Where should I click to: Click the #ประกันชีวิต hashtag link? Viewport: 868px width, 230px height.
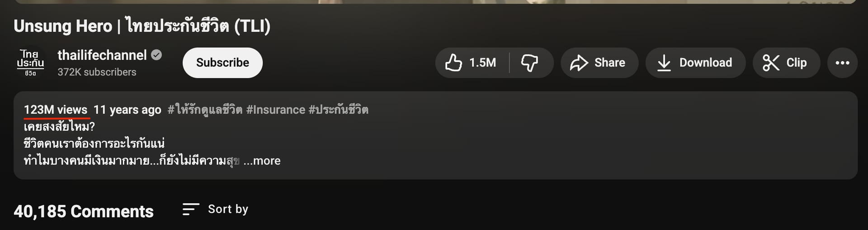click(338, 110)
